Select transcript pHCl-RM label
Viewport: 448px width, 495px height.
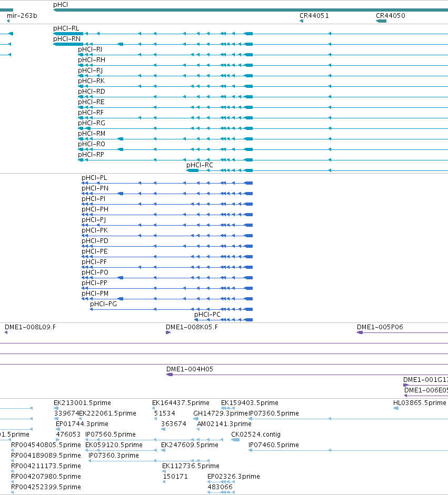point(92,133)
